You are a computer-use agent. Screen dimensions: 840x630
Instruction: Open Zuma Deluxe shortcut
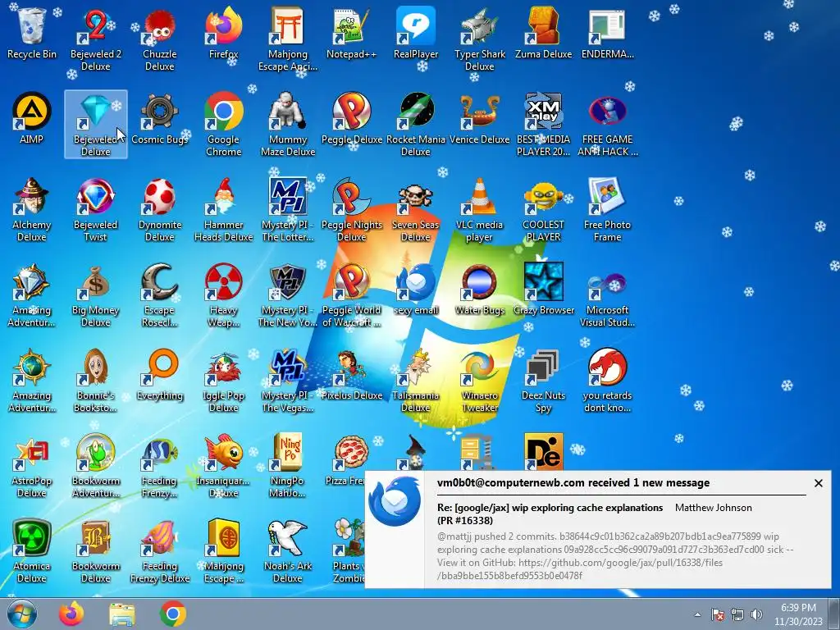pyautogui.click(x=543, y=34)
